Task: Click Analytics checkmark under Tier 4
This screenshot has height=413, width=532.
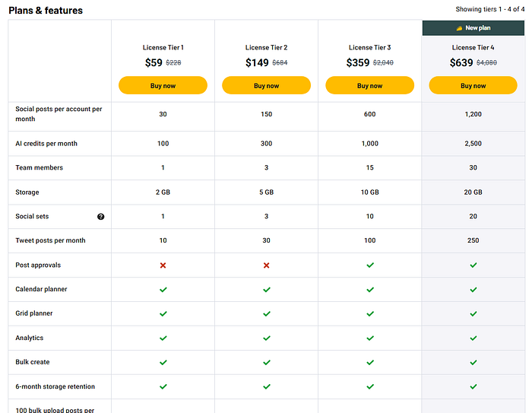Action: pos(473,338)
